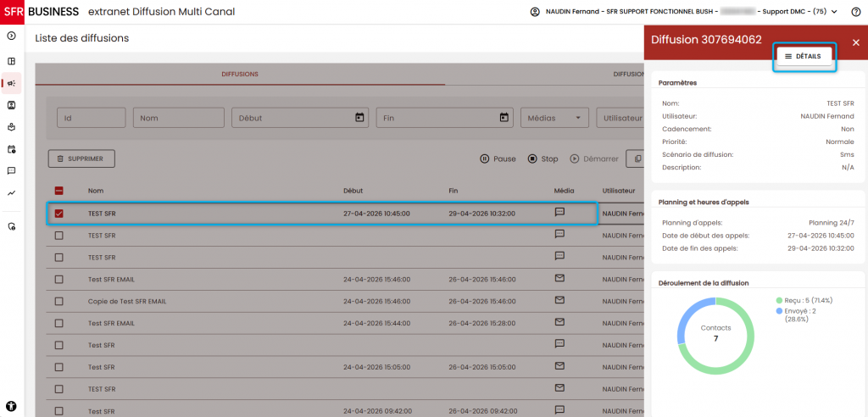Open the diffusions megaphone icon in sidebar
The width and height of the screenshot is (868, 417).
coord(11,84)
